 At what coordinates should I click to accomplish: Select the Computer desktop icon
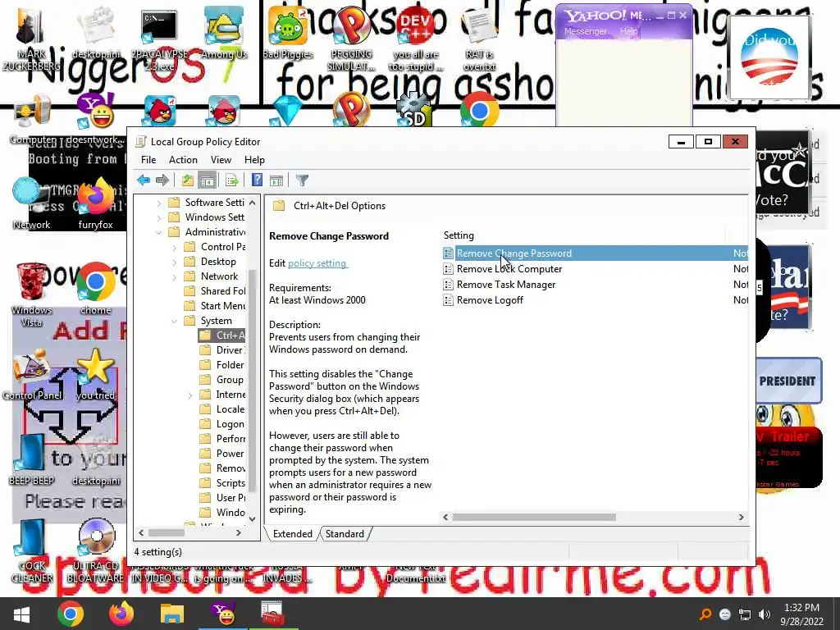32,120
